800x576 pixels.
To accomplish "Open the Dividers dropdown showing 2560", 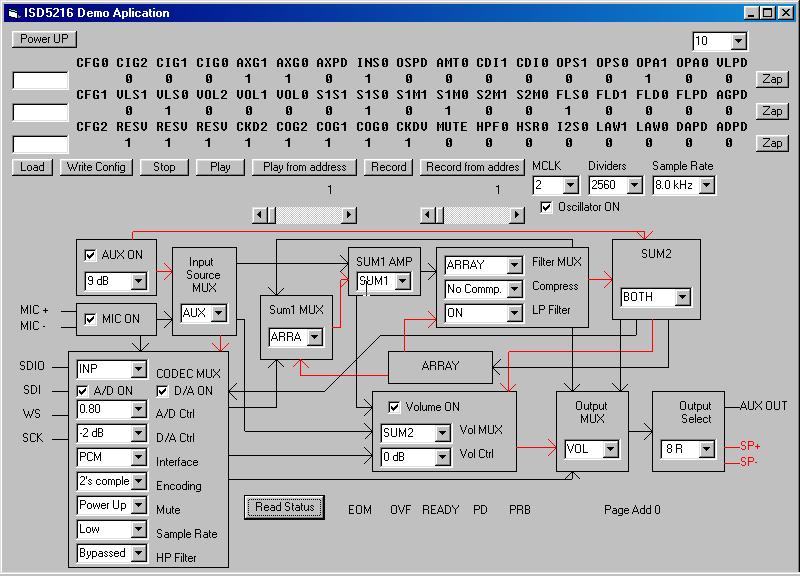I will 634,185.
